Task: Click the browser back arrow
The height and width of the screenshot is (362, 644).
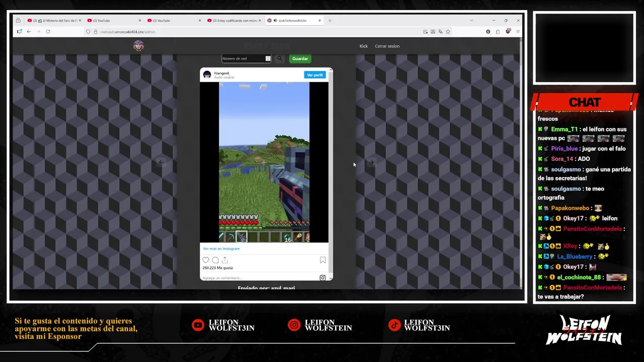Action: (x=29, y=32)
